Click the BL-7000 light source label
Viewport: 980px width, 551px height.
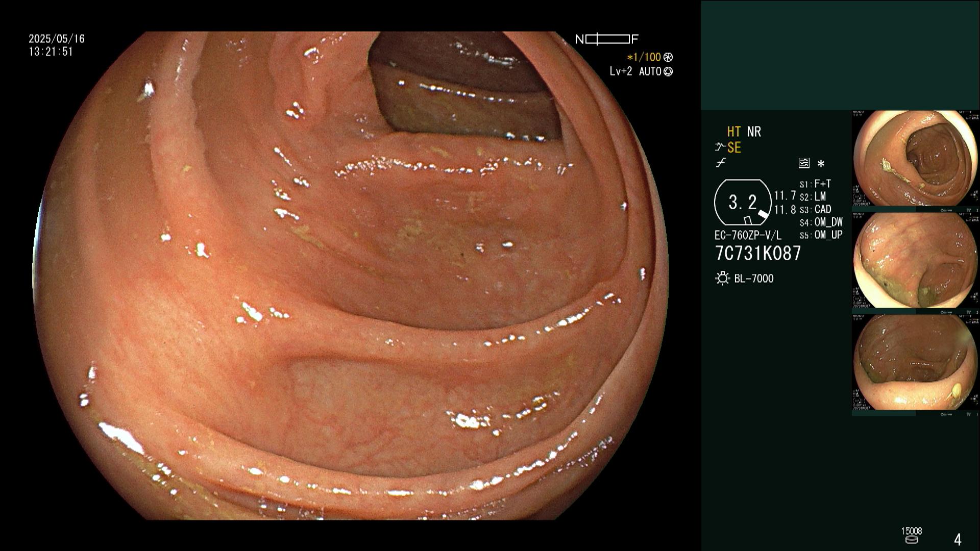point(754,279)
